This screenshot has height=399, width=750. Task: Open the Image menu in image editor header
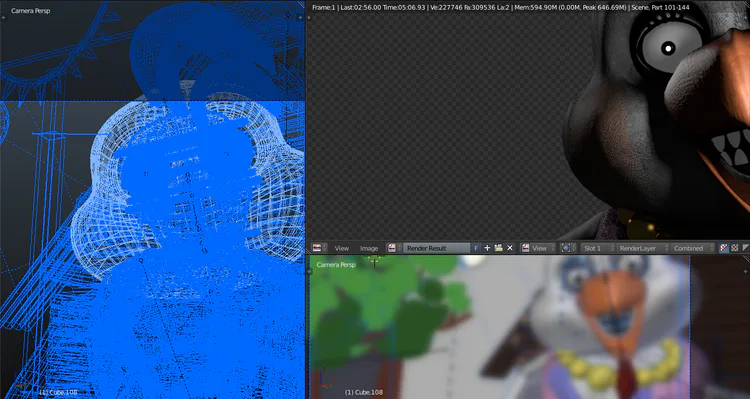pos(369,248)
